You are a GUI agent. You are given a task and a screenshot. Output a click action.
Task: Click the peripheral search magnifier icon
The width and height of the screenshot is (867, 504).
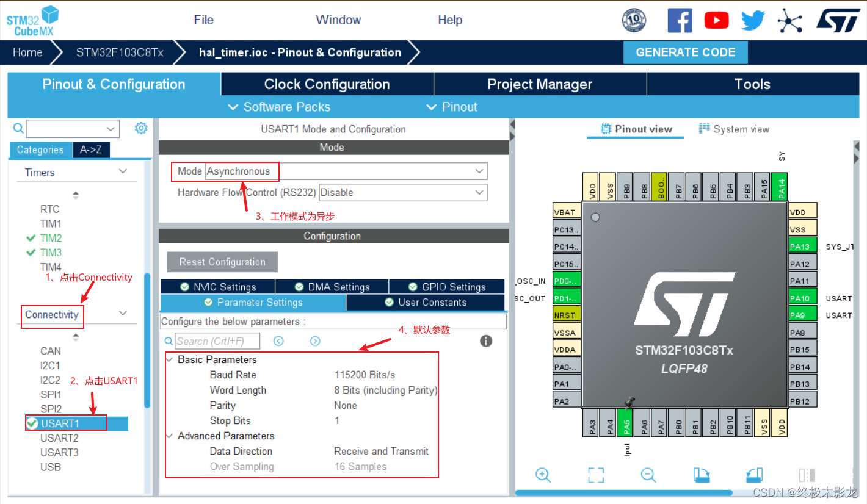click(18, 128)
